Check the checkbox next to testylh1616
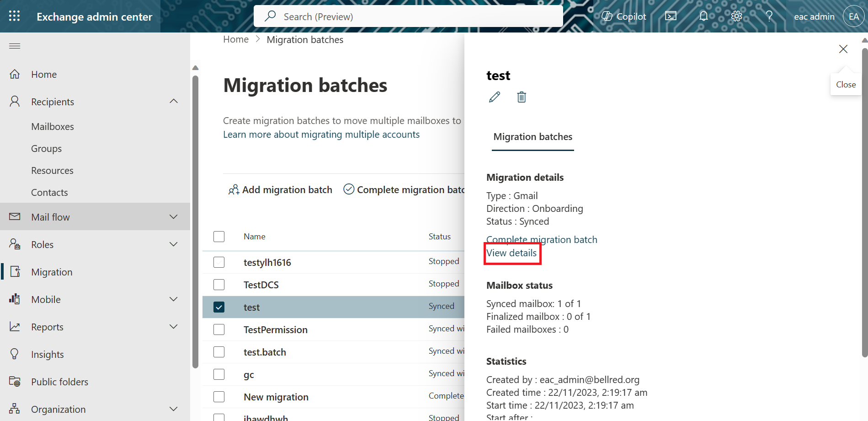This screenshot has width=868, height=421. 219,262
